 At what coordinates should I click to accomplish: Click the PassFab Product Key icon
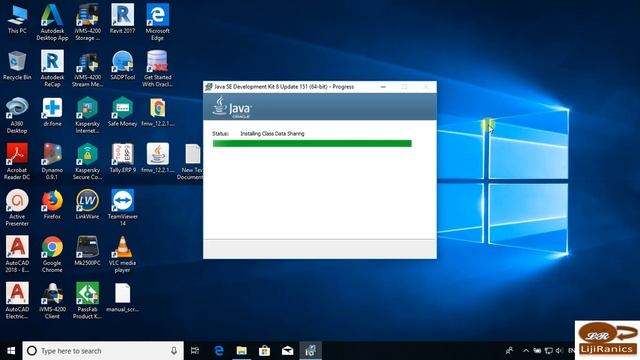click(x=87, y=301)
